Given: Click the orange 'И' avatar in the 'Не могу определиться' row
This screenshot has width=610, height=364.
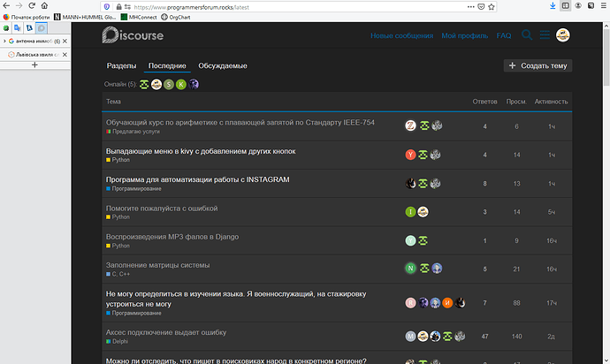Looking at the screenshot, I should click(447, 302).
